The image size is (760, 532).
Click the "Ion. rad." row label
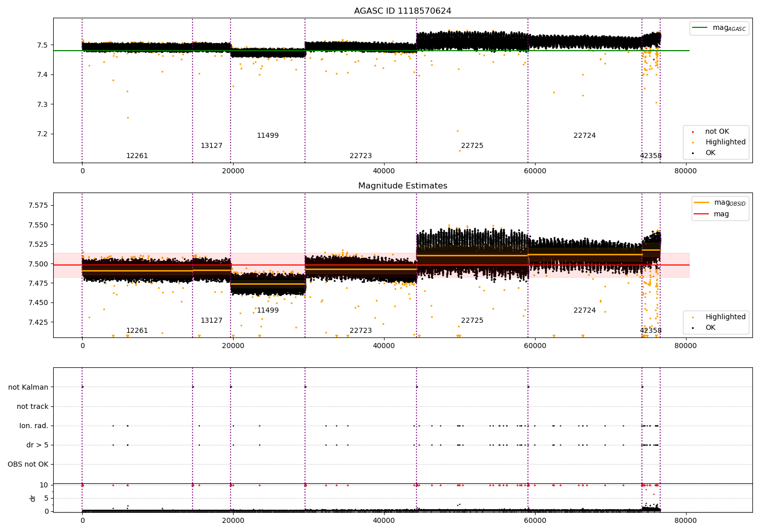34,426
